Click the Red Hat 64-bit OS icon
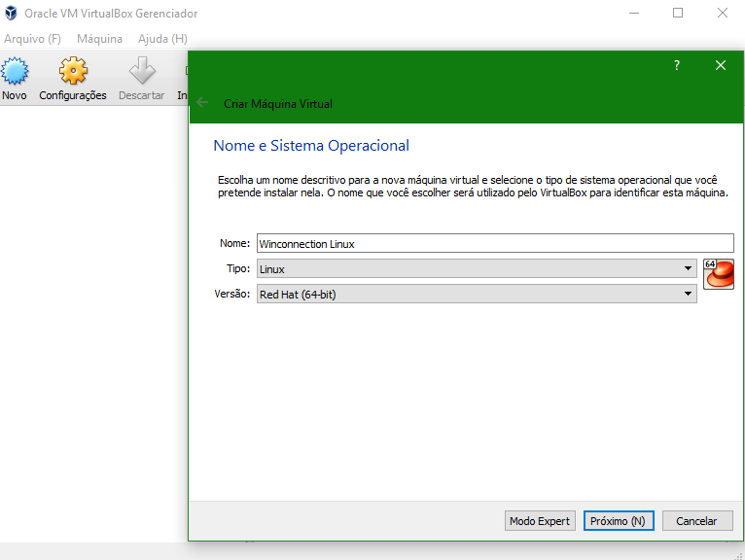Viewport: 745px width, 560px height. coord(718,273)
